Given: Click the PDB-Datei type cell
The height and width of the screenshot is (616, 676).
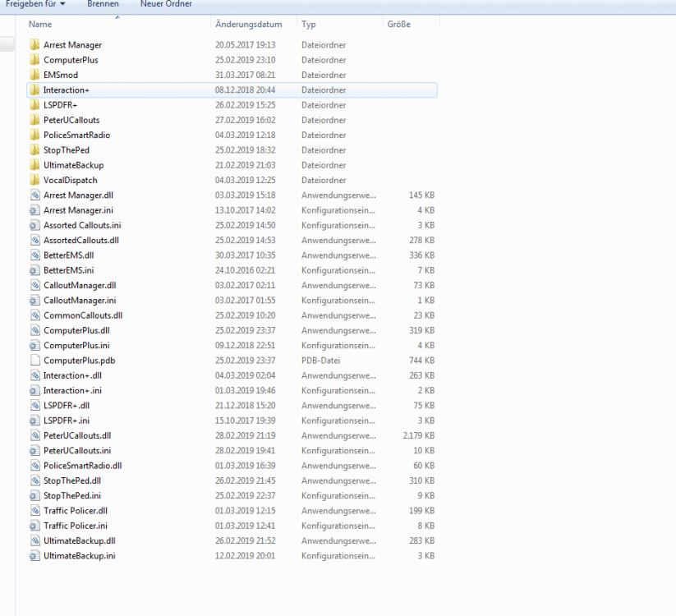Looking at the screenshot, I should [x=321, y=361].
